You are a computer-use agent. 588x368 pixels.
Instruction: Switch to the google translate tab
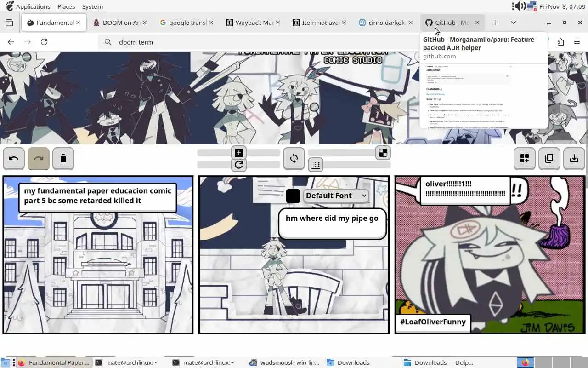(x=186, y=23)
